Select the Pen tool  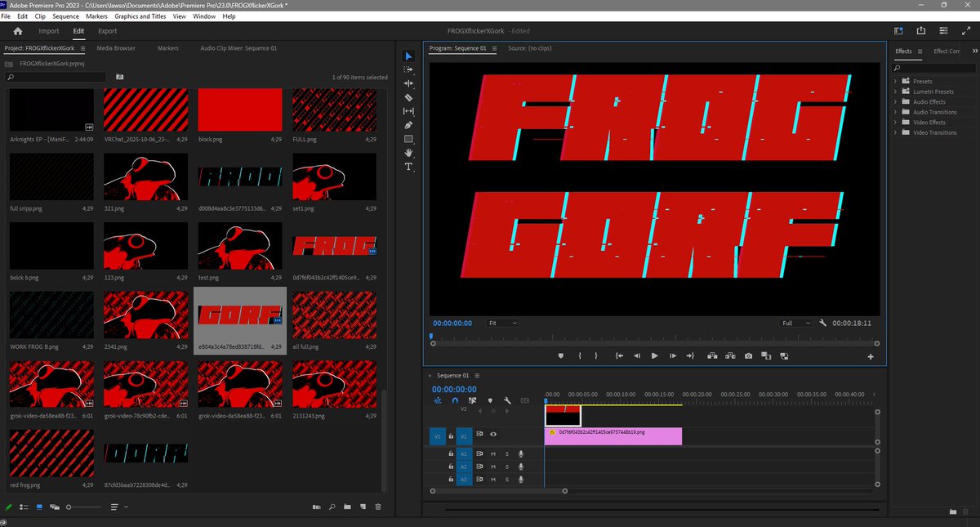409,125
